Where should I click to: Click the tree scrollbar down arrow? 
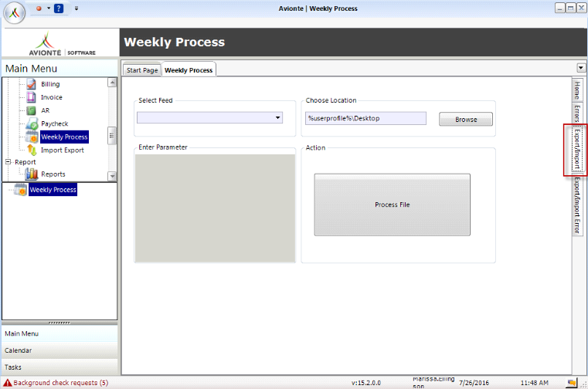[112, 176]
